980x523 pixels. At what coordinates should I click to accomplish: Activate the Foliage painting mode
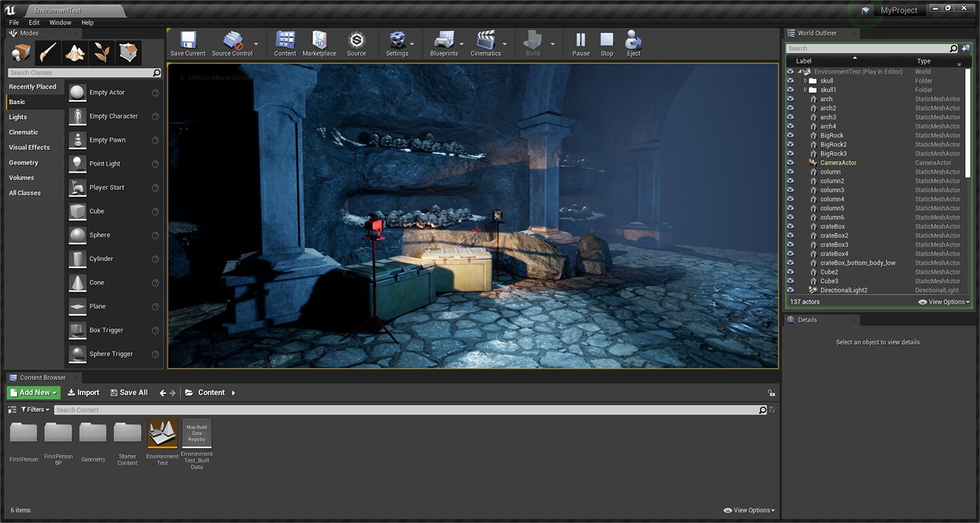click(101, 52)
